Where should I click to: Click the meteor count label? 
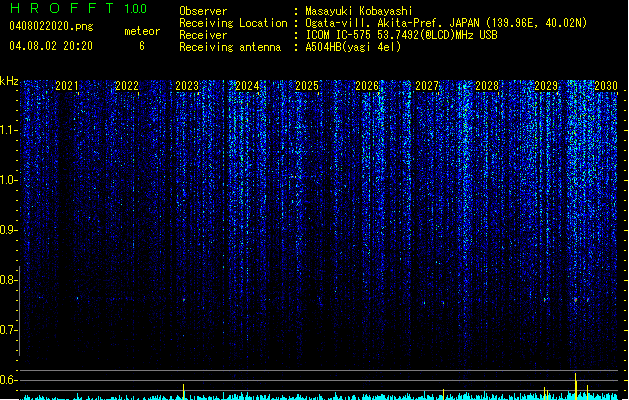click(x=142, y=31)
